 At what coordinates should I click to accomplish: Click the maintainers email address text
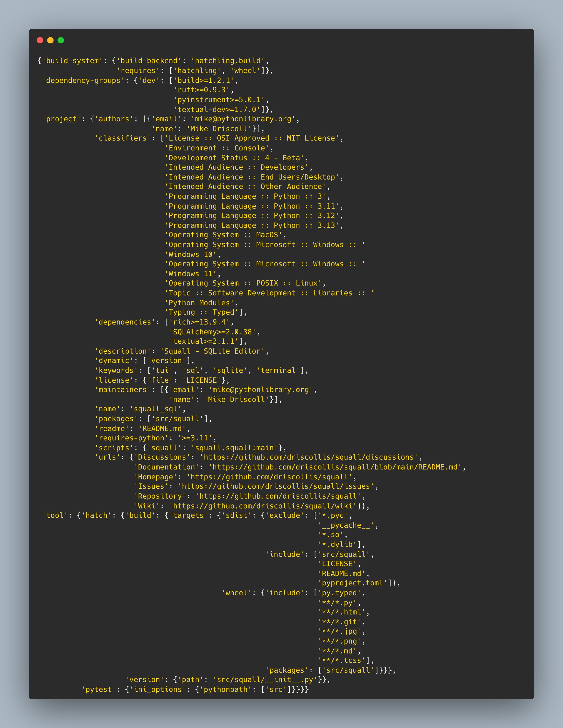tap(260, 390)
